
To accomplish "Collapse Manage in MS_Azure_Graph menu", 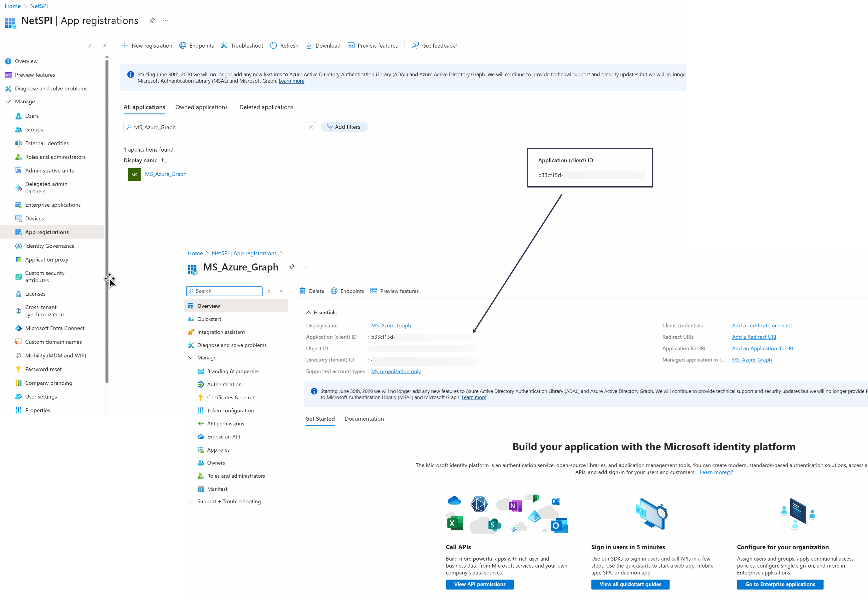I will (x=191, y=358).
